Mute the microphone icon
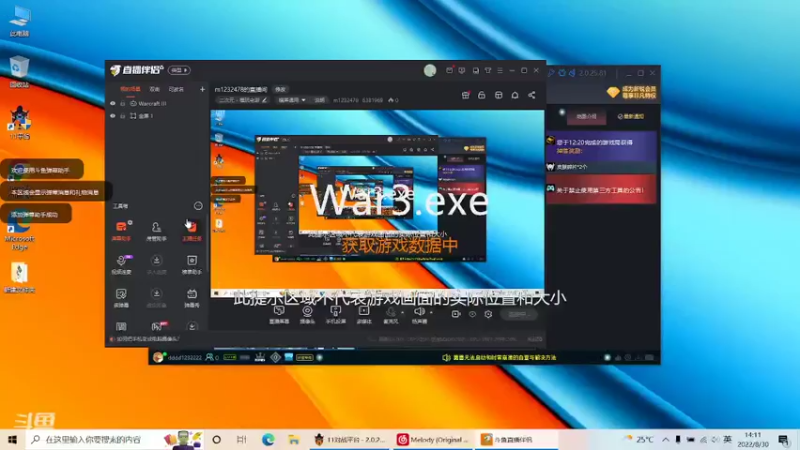800x450 pixels. (391, 312)
